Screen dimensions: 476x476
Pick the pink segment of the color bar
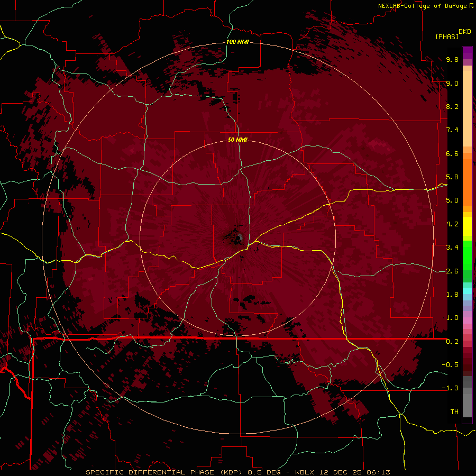pos(467,321)
